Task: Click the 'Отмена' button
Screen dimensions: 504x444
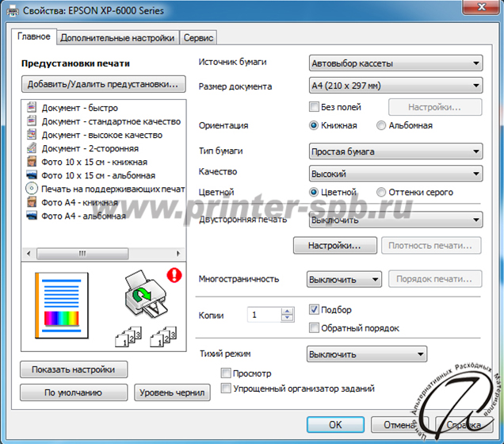Action: click(x=400, y=424)
